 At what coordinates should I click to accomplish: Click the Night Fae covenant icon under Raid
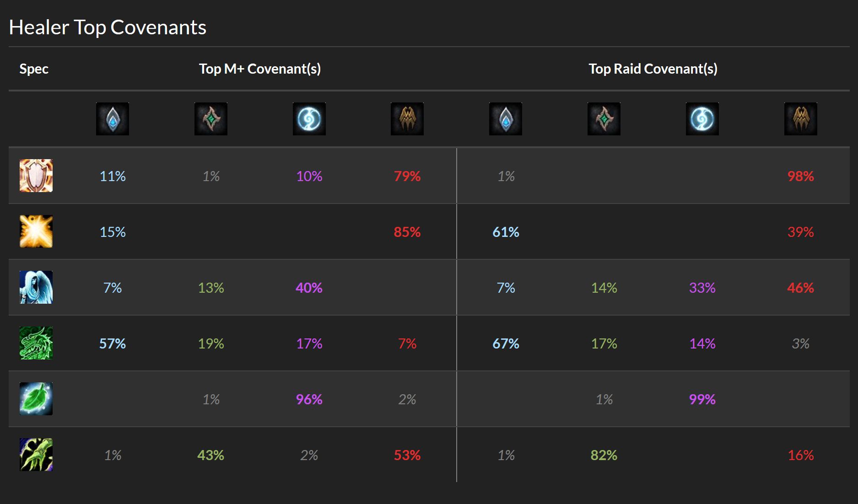click(x=702, y=119)
